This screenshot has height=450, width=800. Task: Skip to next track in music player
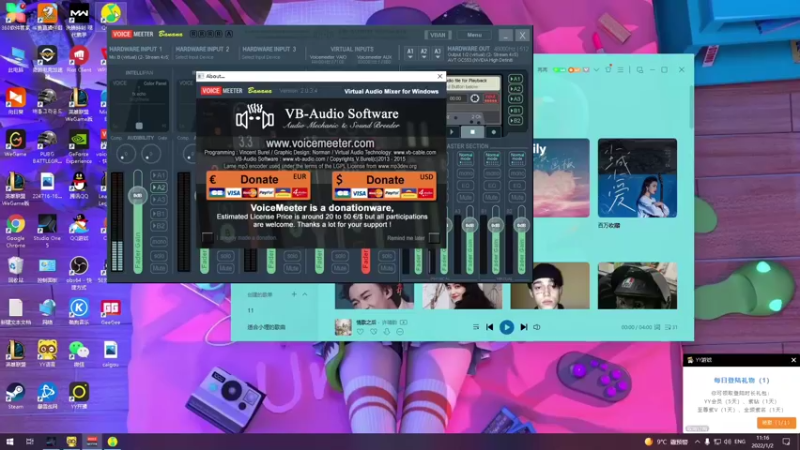(x=523, y=327)
